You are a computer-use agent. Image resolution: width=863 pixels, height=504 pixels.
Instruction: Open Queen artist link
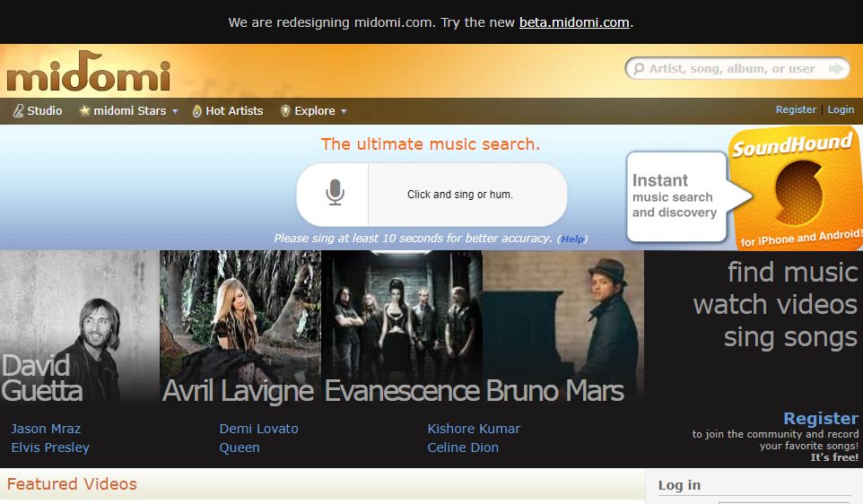click(240, 448)
